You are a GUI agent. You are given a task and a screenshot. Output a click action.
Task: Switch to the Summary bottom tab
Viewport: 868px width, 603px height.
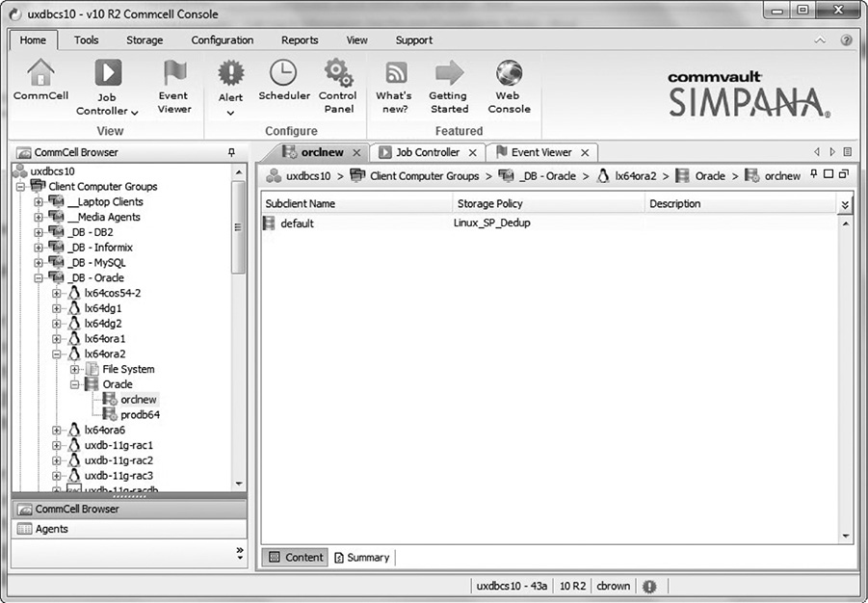pyautogui.click(x=362, y=558)
